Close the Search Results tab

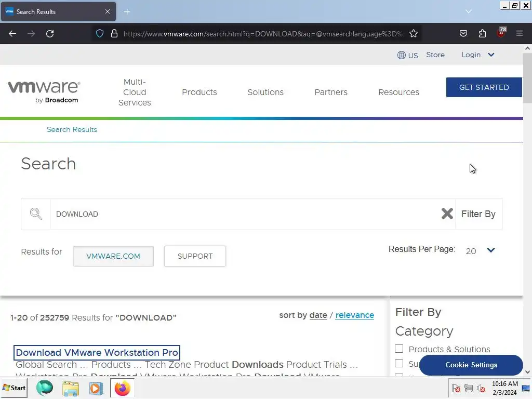(108, 11)
